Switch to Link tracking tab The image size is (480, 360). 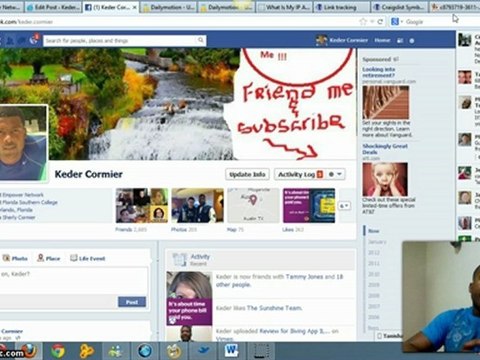pos(342,7)
